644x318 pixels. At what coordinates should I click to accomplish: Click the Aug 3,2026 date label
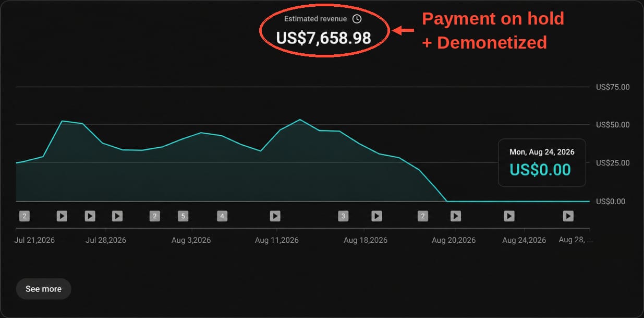[x=191, y=240]
